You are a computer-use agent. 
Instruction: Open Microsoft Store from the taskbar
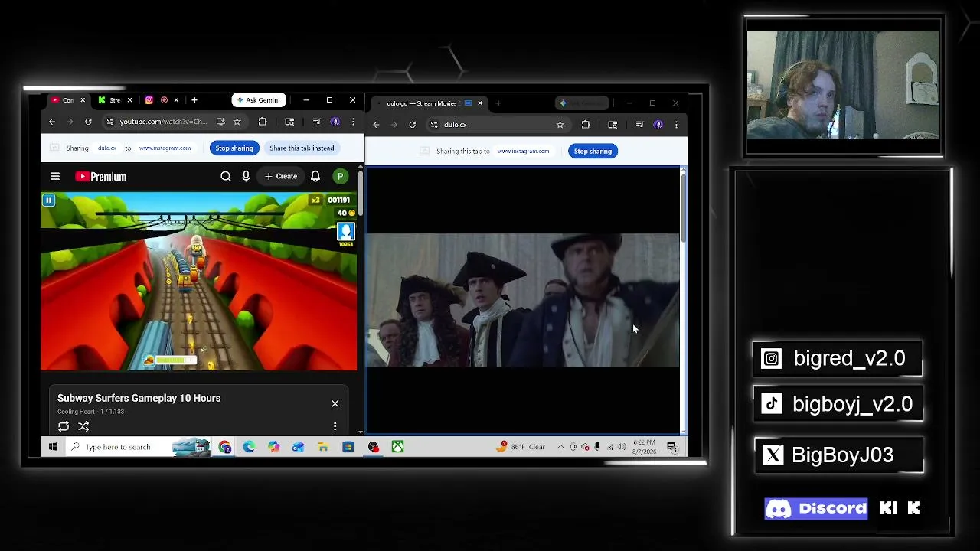(348, 447)
